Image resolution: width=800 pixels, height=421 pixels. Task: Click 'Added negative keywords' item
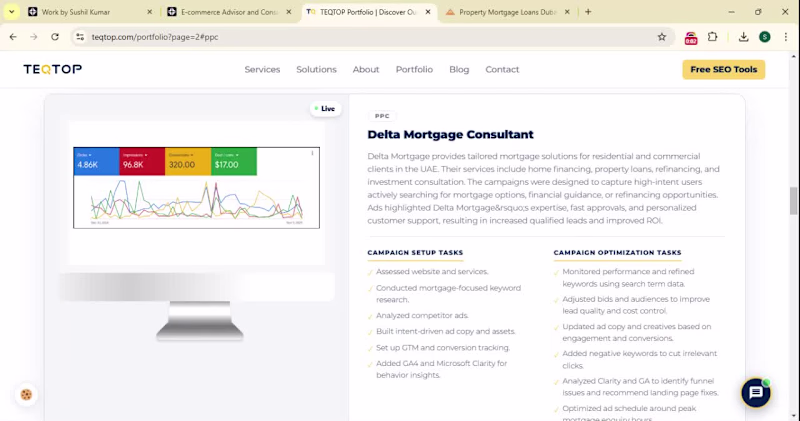pyautogui.click(x=639, y=359)
